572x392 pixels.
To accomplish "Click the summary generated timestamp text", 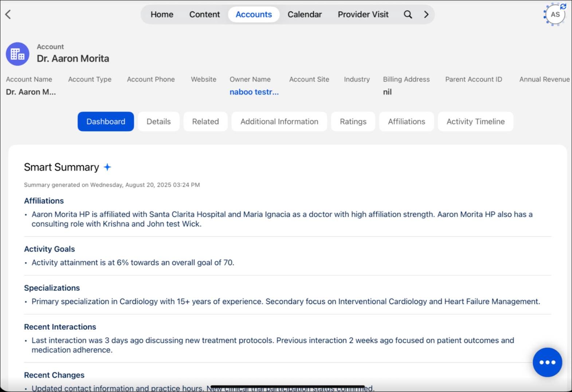I will pyautogui.click(x=112, y=185).
